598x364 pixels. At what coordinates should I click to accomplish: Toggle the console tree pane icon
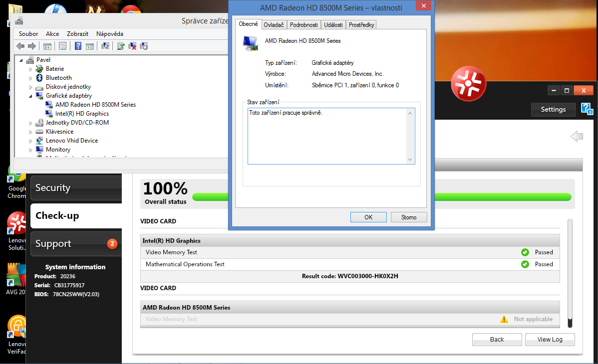pyautogui.click(x=47, y=46)
